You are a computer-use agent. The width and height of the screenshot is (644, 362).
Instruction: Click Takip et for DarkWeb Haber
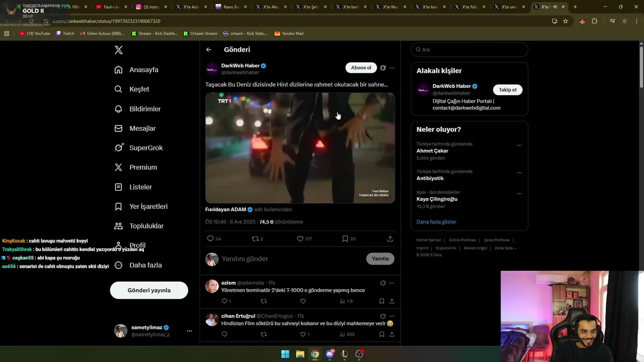point(508,90)
